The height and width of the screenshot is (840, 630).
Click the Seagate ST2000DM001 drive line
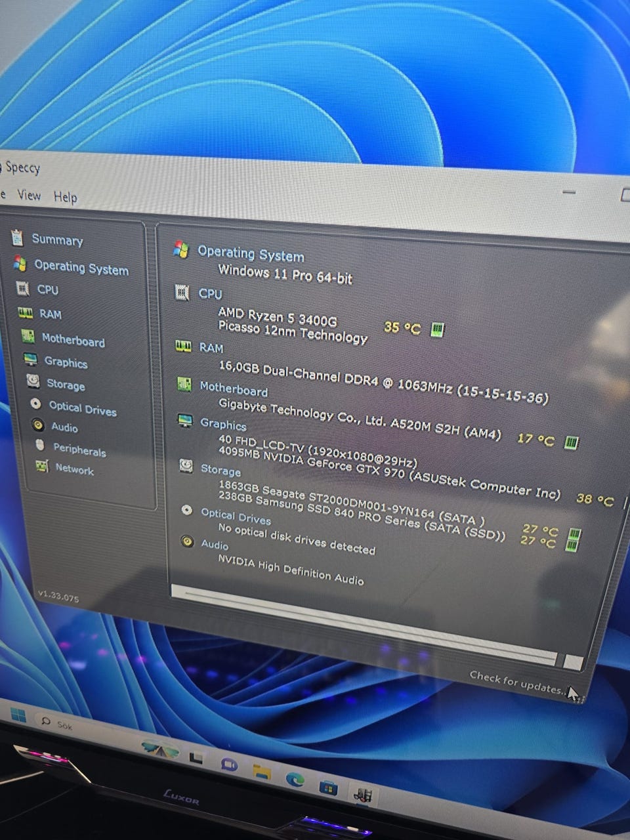point(352,503)
